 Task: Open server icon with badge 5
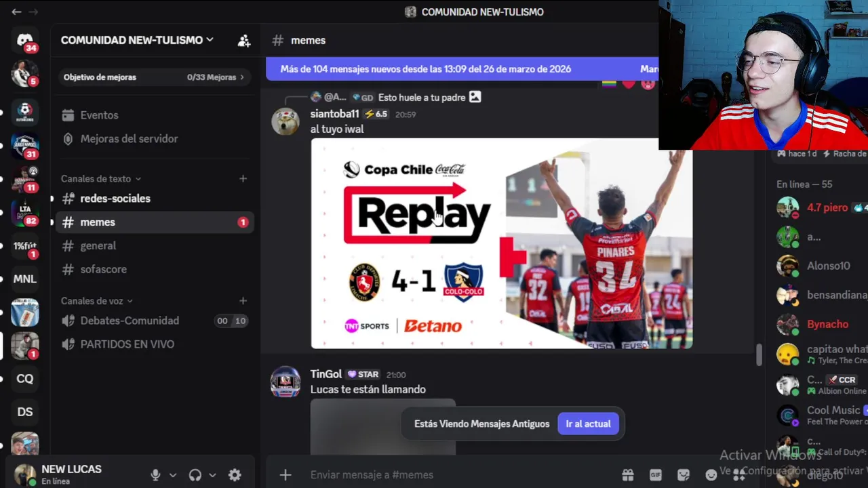tap(25, 73)
